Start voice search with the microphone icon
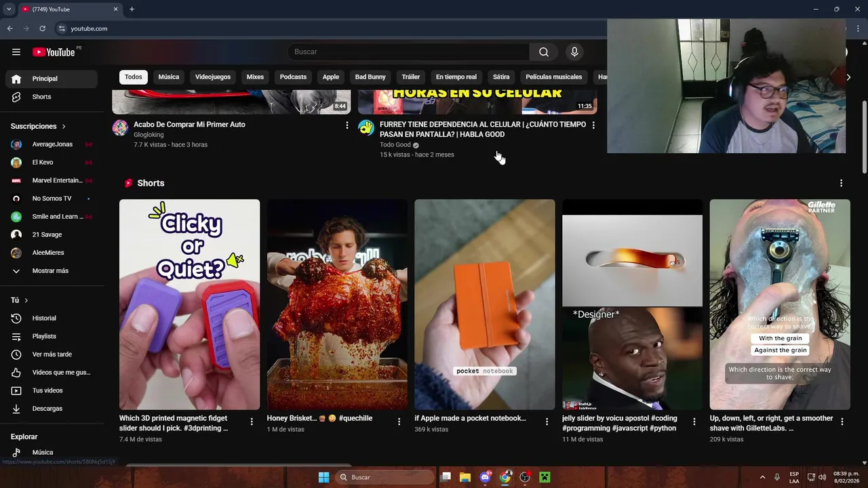868x488 pixels. click(574, 52)
